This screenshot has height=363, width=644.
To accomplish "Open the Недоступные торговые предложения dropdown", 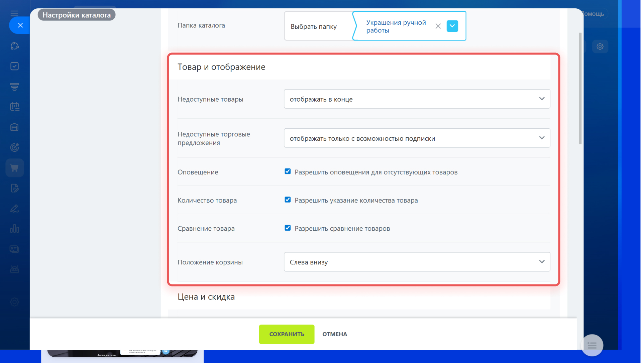I will [417, 138].
